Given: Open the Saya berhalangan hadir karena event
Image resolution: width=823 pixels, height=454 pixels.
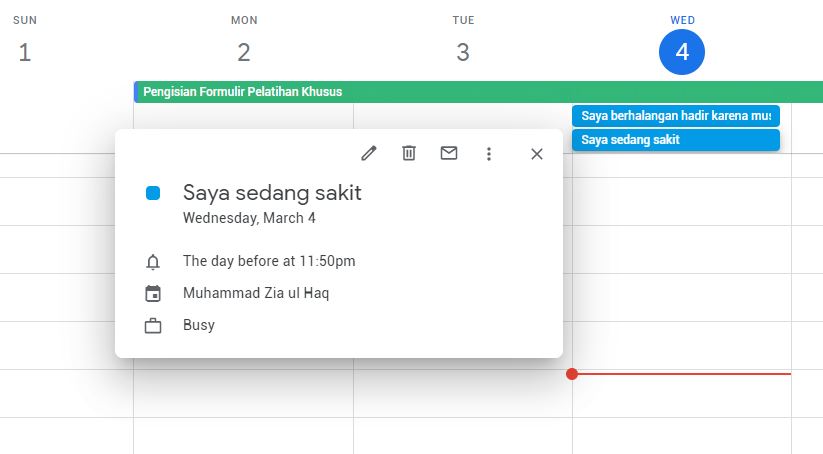Looking at the screenshot, I should pyautogui.click(x=676, y=115).
